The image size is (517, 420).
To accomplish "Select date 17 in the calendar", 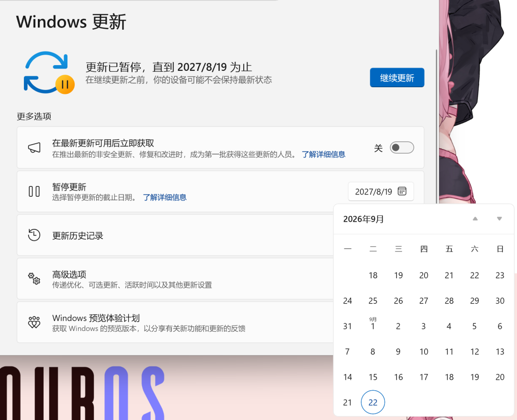I will tap(424, 377).
